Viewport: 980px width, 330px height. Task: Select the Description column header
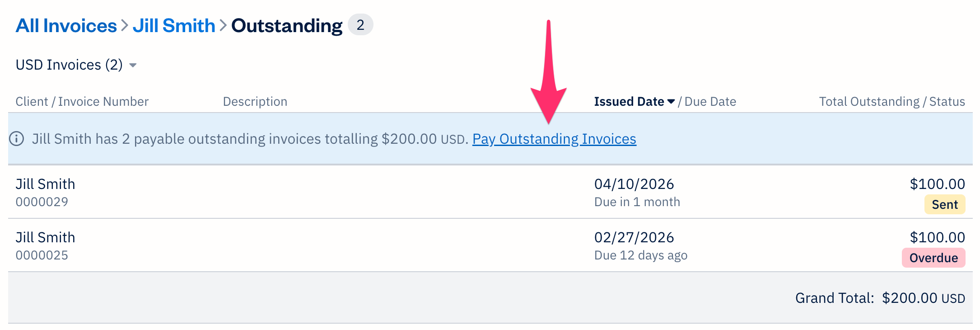(x=255, y=101)
